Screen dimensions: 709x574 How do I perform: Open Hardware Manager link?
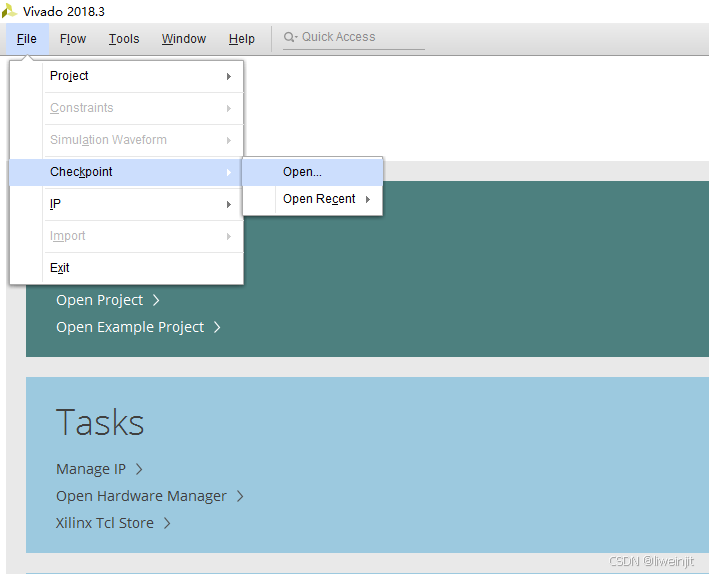click(x=141, y=496)
